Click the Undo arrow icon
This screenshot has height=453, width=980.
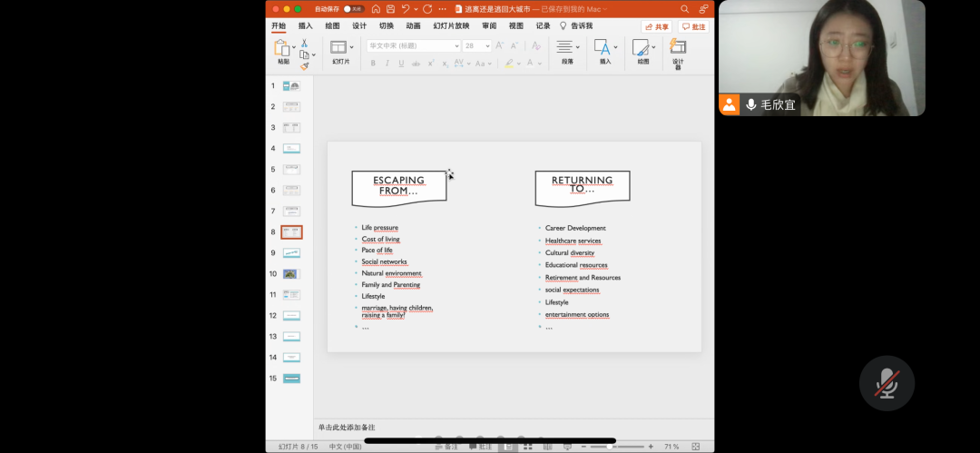click(407, 9)
